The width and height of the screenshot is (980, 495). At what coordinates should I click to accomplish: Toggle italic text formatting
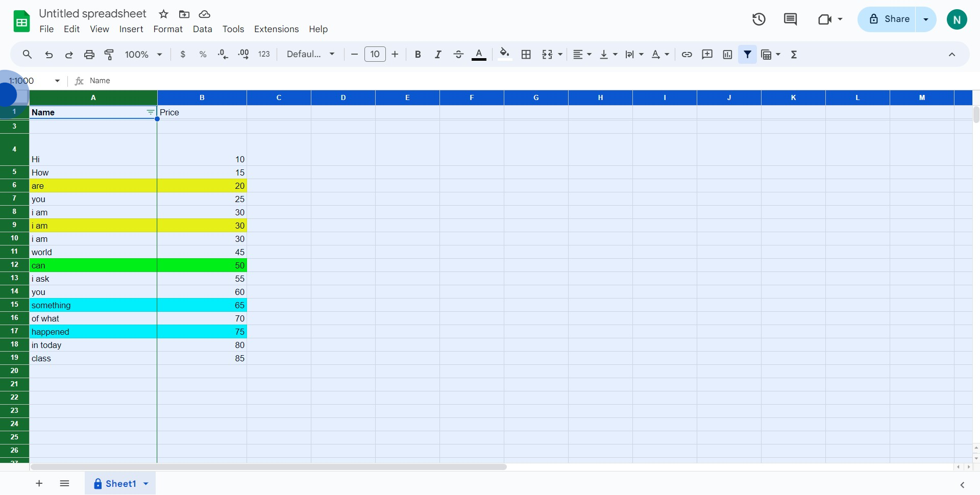438,55
